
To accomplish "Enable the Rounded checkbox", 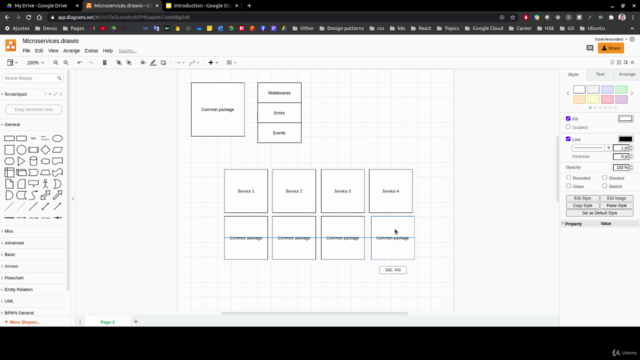I will point(569,178).
